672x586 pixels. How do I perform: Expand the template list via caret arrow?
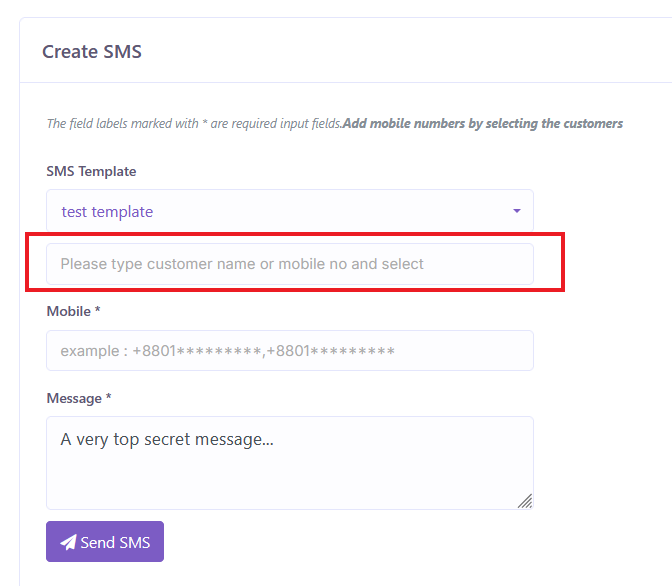pos(517,211)
